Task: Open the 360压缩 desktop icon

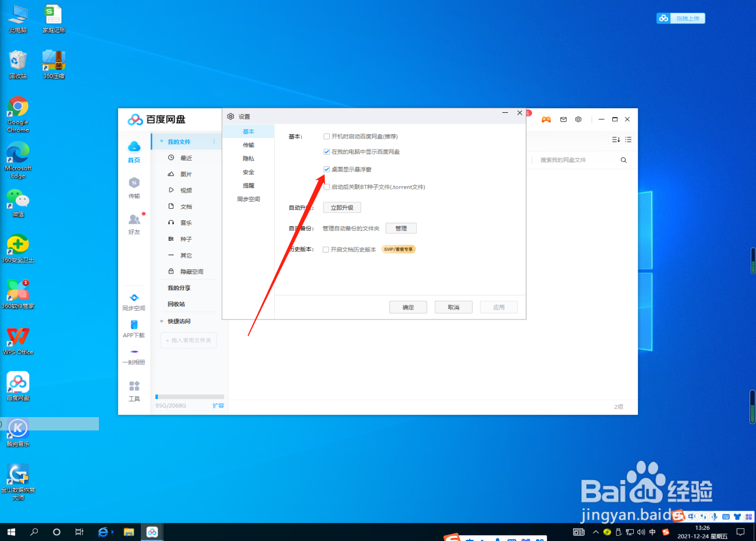Action: 54,65
